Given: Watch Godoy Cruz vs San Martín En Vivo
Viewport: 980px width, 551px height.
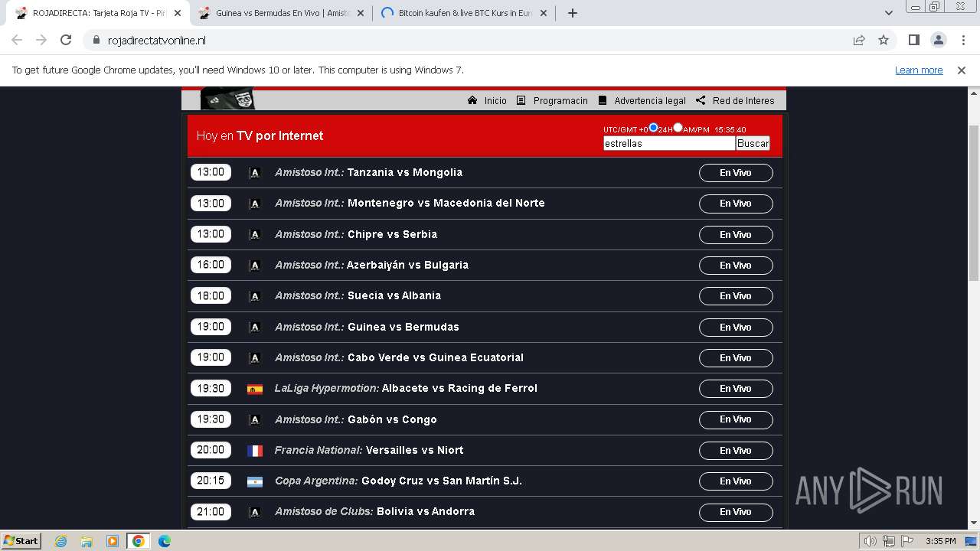Looking at the screenshot, I should click(x=736, y=481).
